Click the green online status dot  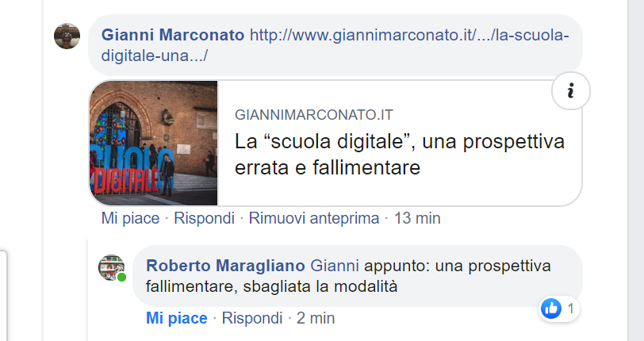tap(121, 278)
